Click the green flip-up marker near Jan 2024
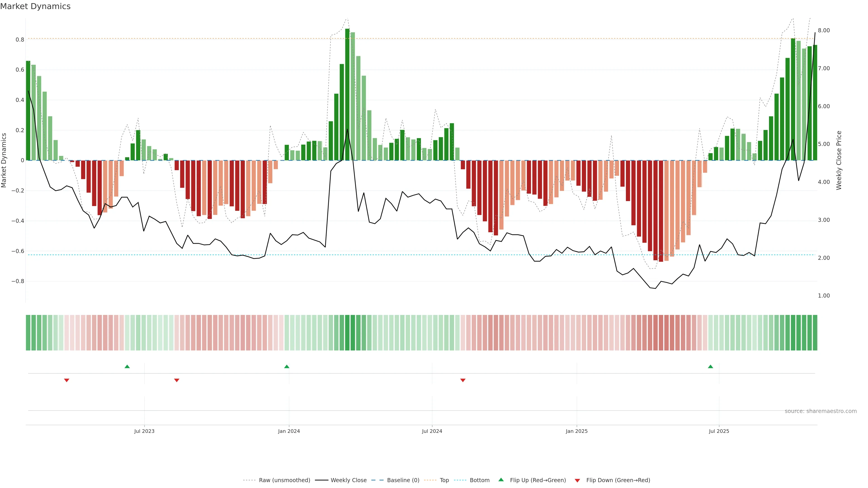This screenshot has height=488, width=868. 287,366
